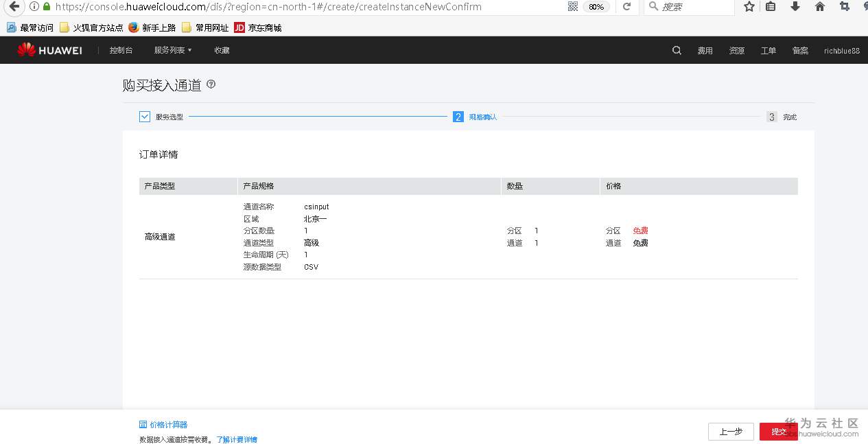The width and height of the screenshot is (868, 444).
Task: Click the checked 服务选型 step checkbox
Action: (145, 117)
